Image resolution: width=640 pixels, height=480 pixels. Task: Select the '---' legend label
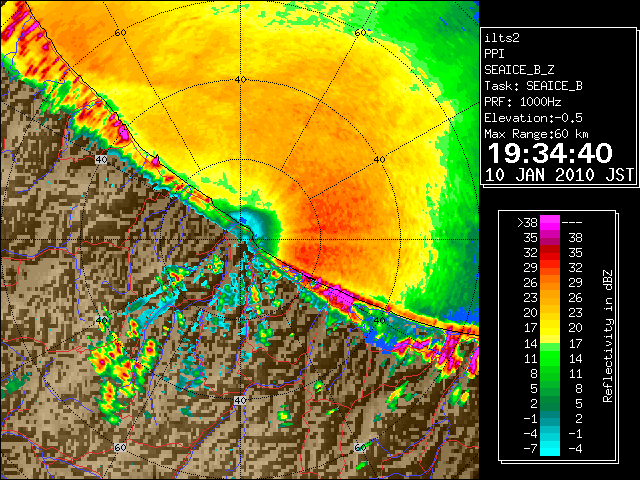pos(572,223)
